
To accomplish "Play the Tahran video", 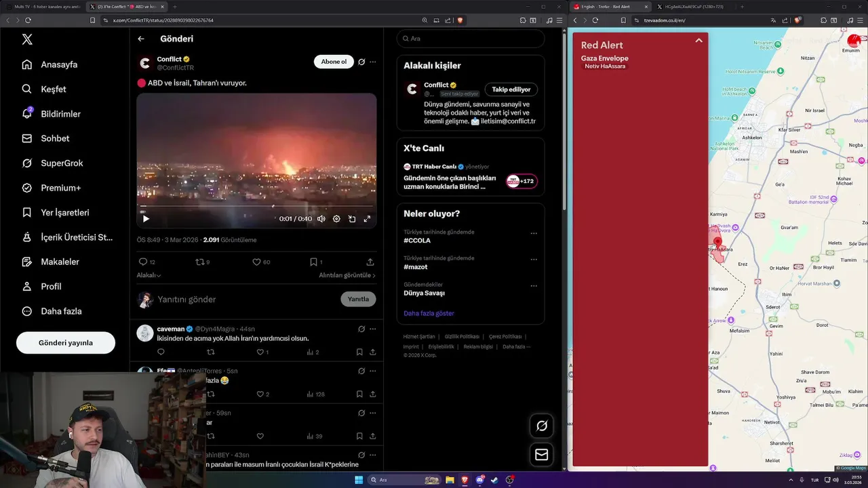I will tap(146, 219).
